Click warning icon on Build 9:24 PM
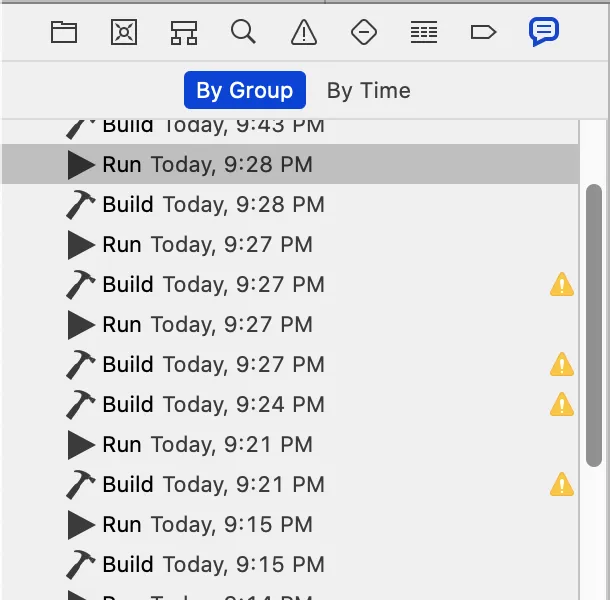This screenshot has height=600, width=610. coord(562,404)
